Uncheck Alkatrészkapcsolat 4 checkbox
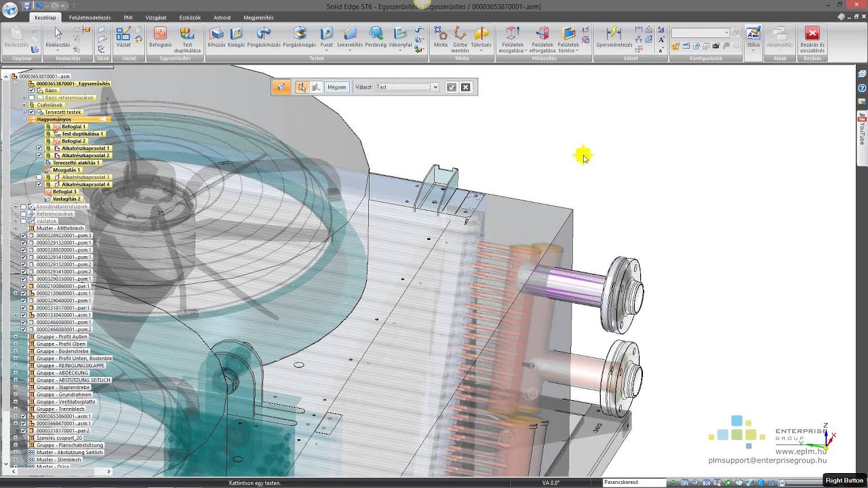 (x=39, y=184)
